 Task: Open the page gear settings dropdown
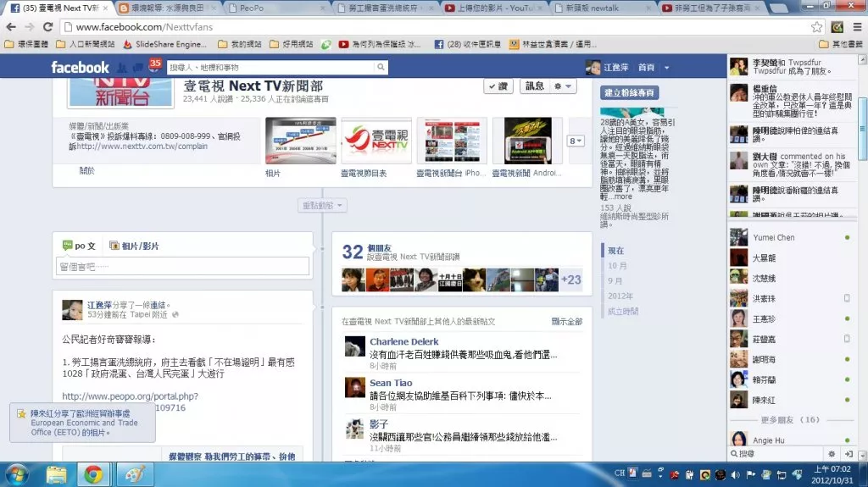click(563, 86)
